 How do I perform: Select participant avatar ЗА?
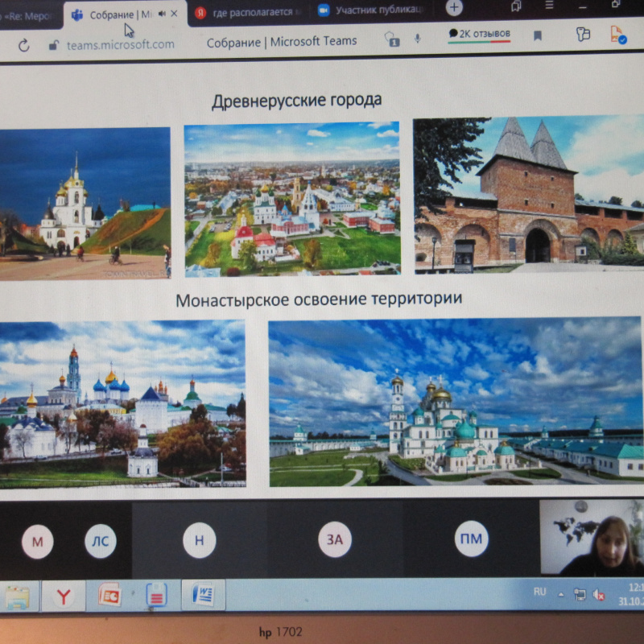[334, 540]
